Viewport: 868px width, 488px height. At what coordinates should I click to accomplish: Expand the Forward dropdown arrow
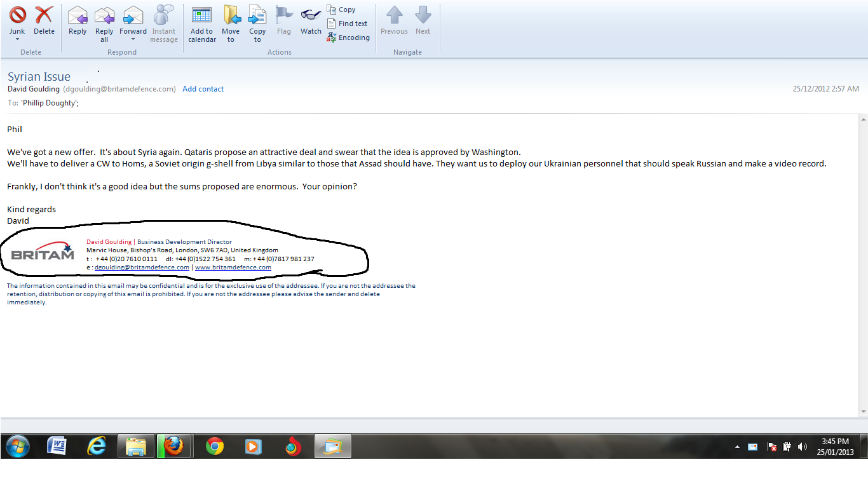[x=133, y=39]
